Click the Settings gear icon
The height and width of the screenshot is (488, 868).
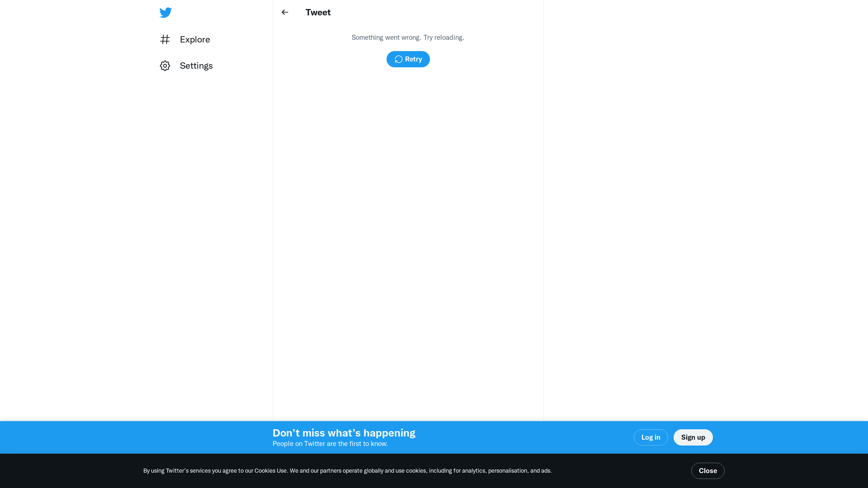[165, 66]
